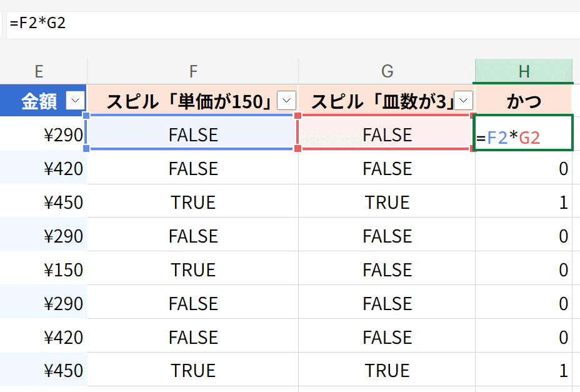Select column F TRUE in the upper ¥450 row

193,201
